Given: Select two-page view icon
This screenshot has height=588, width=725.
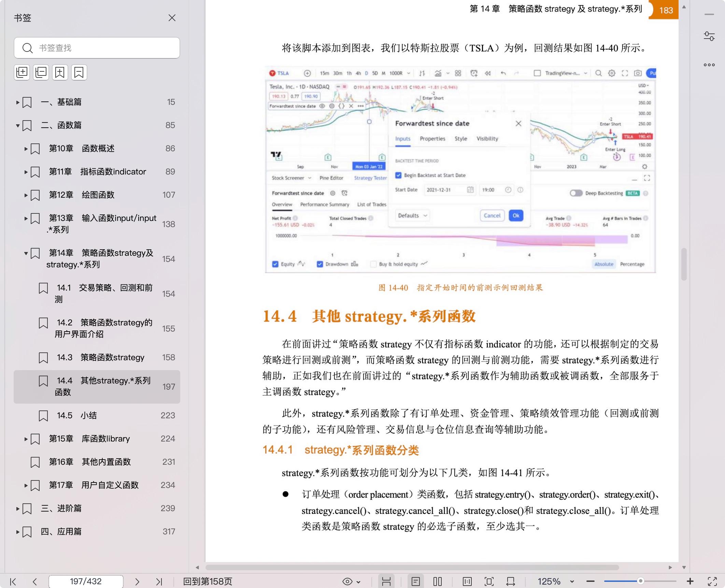Looking at the screenshot, I should (438, 582).
